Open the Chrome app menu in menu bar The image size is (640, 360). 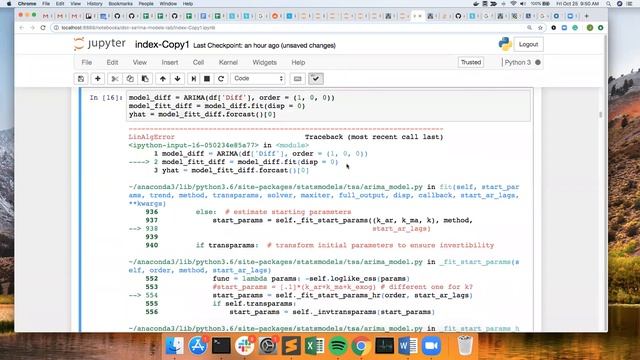(x=27, y=4)
